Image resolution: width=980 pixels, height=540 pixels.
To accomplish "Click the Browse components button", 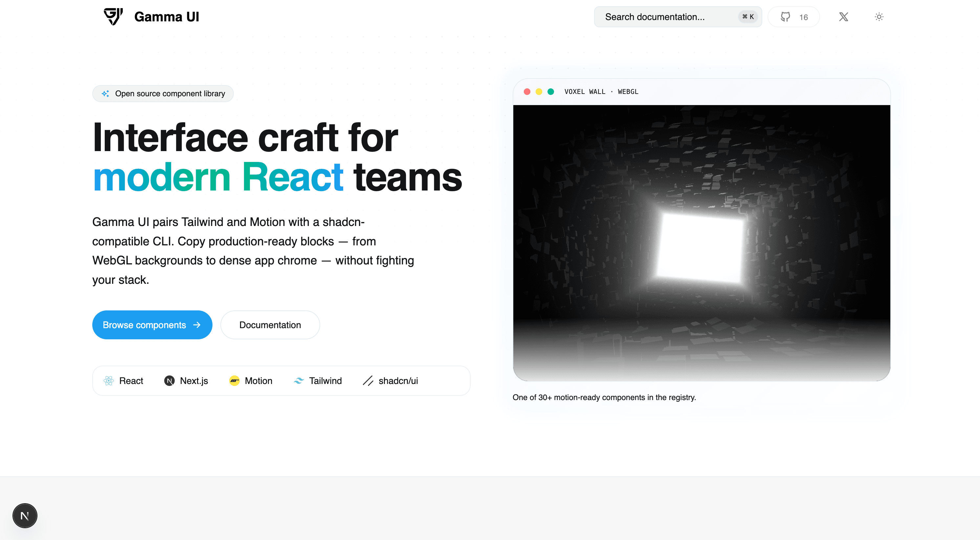I will pyautogui.click(x=152, y=325).
